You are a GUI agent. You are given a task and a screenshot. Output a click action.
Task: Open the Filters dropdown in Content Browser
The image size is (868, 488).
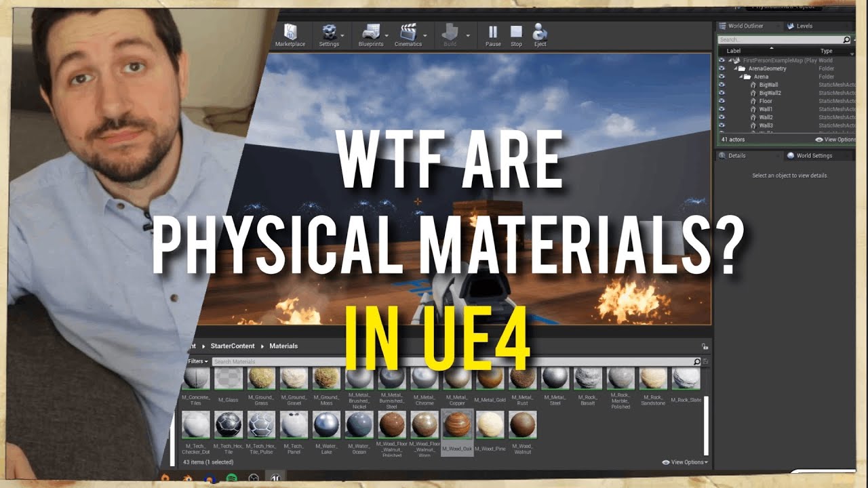click(197, 361)
